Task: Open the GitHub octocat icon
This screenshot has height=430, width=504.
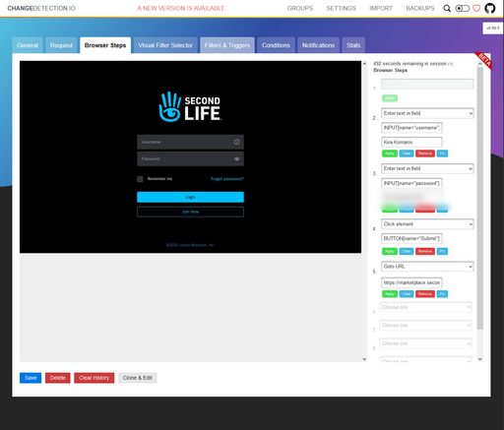Action: point(490,8)
